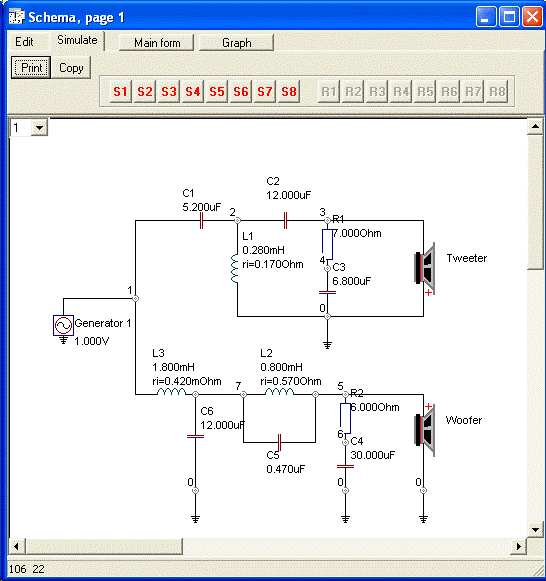Click the Generator 1 source symbol
Viewport: 546px width, 581px height.
63,325
